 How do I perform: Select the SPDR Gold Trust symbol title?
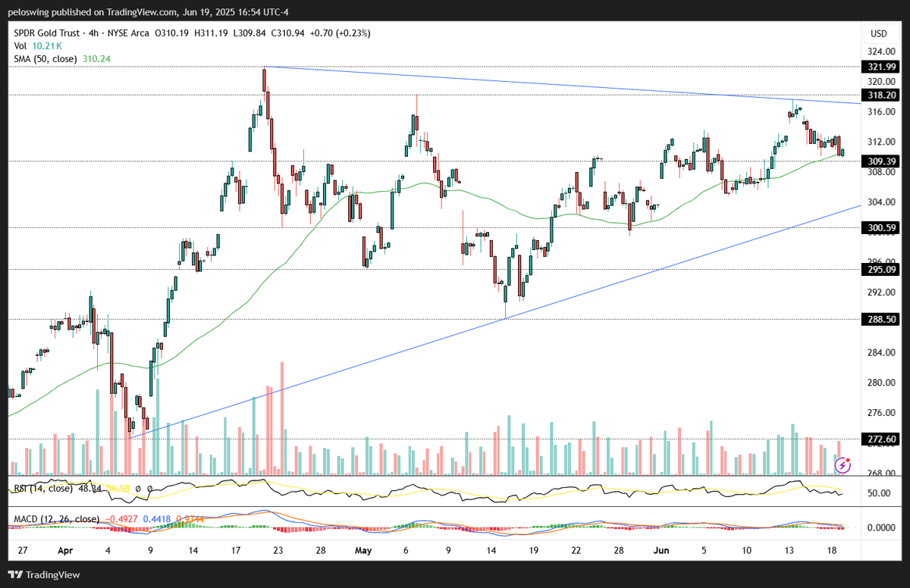point(48,33)
